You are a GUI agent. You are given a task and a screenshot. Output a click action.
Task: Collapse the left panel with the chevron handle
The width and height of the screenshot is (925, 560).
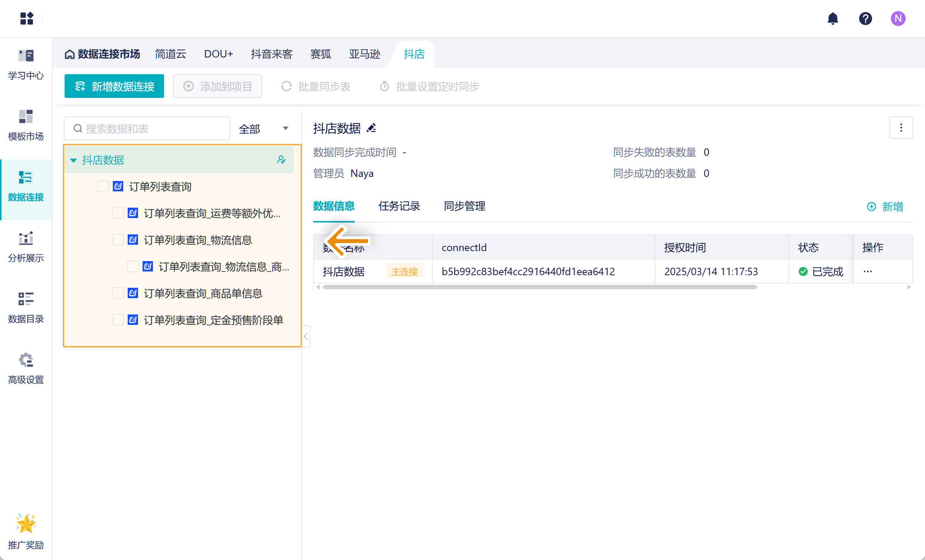(x=305, y=336)
